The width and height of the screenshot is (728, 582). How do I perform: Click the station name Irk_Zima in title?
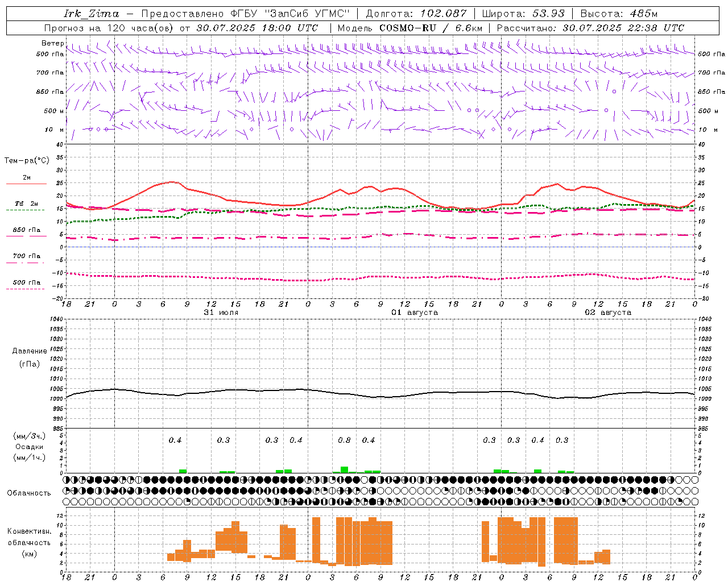pyautogui.click(x=91, y=14)
